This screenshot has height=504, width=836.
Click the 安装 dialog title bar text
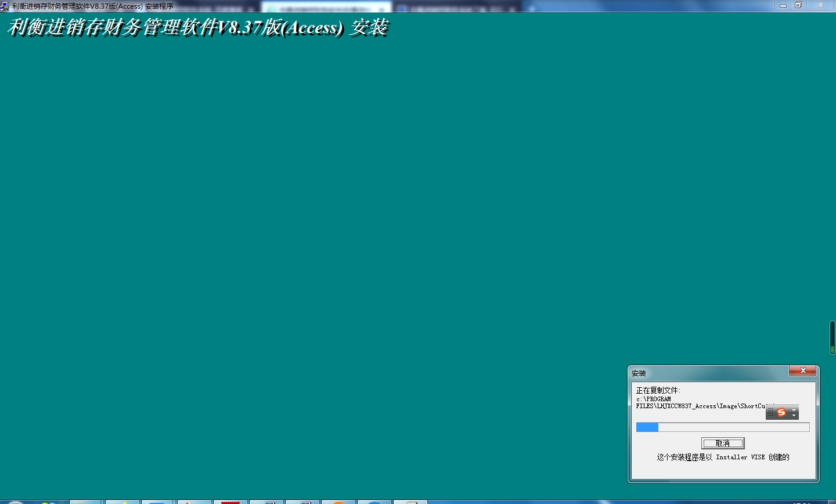[639, 373]
